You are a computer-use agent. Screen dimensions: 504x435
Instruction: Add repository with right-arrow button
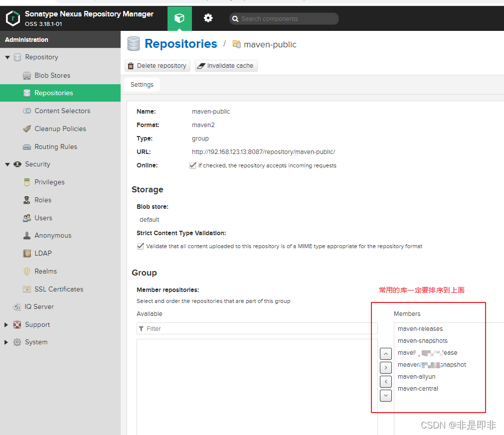point(386,368)
